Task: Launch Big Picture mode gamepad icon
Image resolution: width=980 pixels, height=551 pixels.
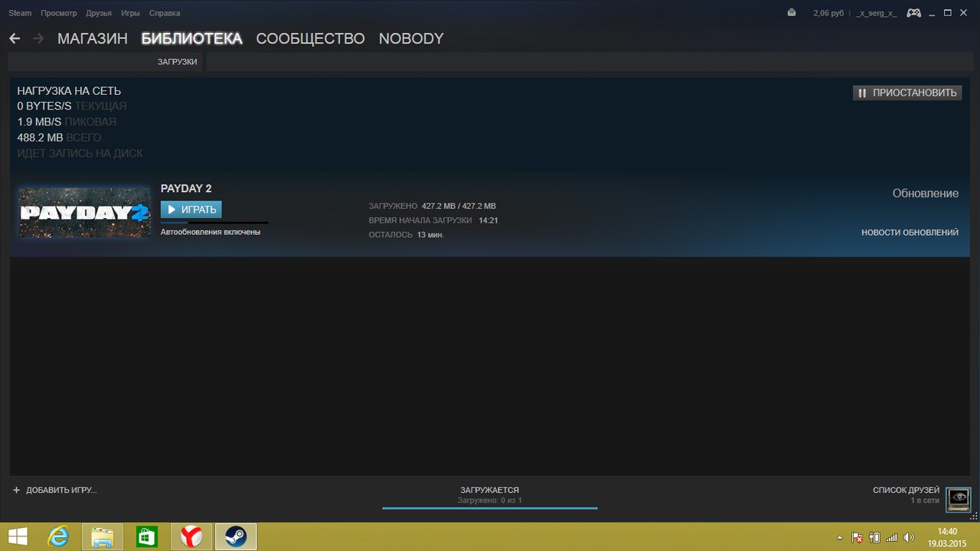Action: (913, 13)
